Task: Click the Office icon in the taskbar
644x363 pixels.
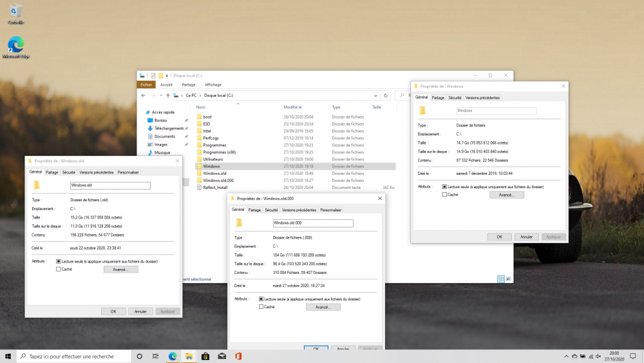Action: click(238, 356)
